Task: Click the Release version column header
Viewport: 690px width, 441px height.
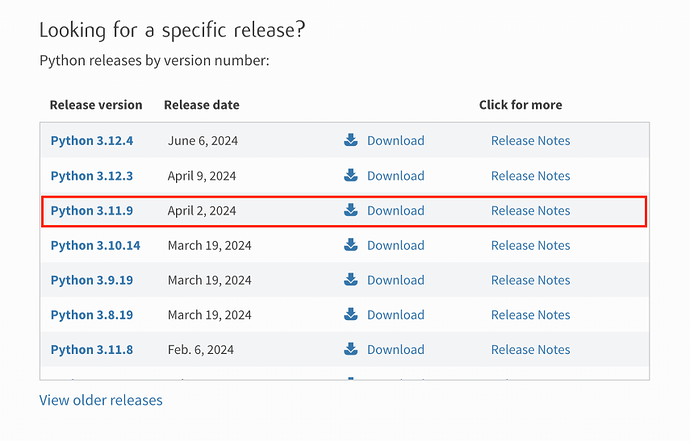Action: pos(96,105)
